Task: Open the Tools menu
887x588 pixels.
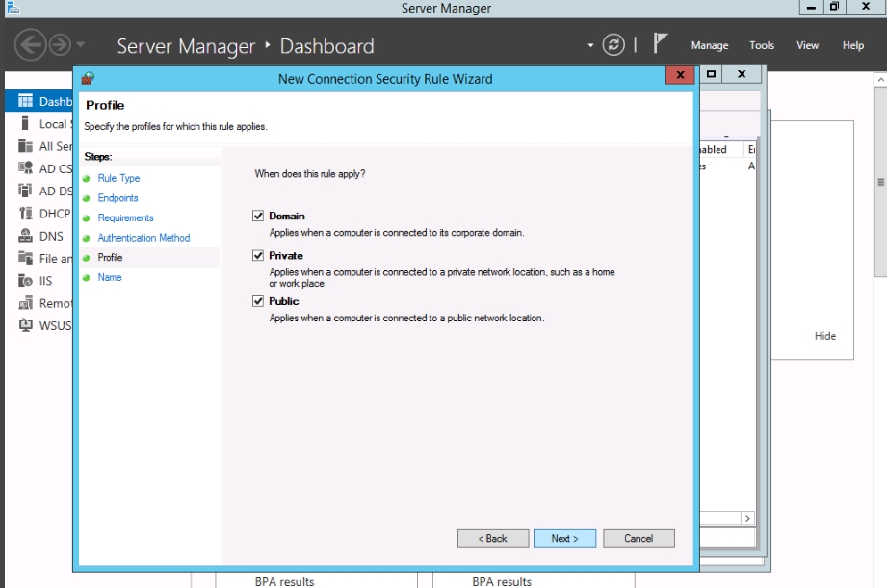Action: 762,45
